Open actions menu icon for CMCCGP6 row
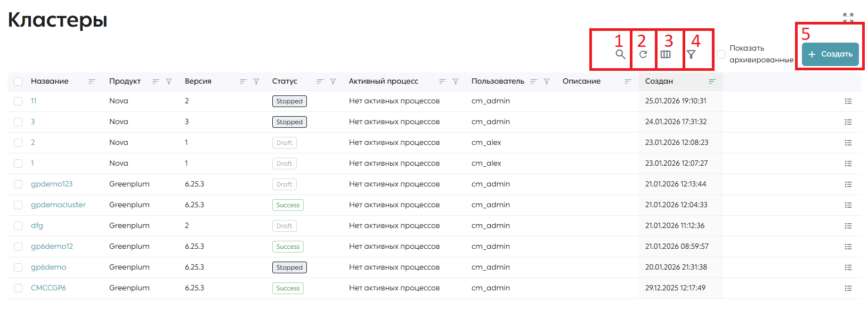868x309 pixels. tap(848, 288)
